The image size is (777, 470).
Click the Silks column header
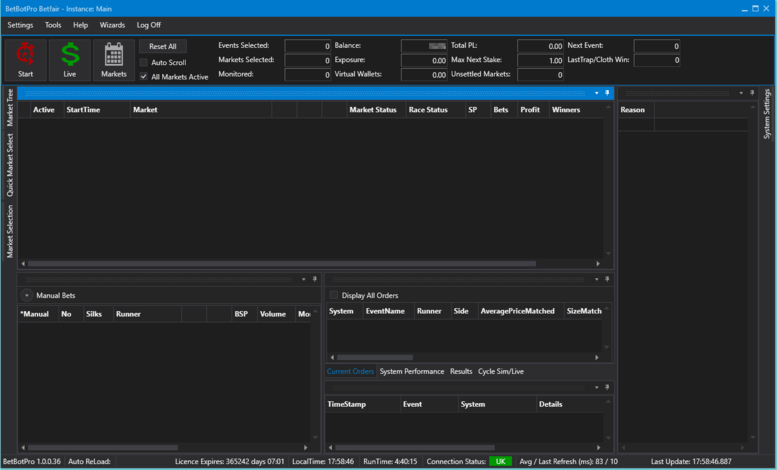click(x=98, y=314)
